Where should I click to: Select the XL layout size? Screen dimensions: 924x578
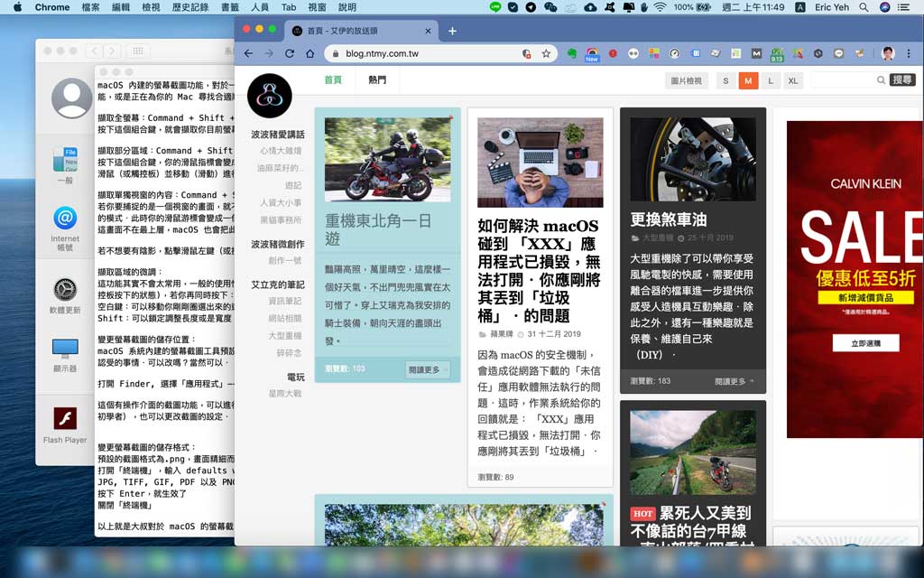pos(793,80)
